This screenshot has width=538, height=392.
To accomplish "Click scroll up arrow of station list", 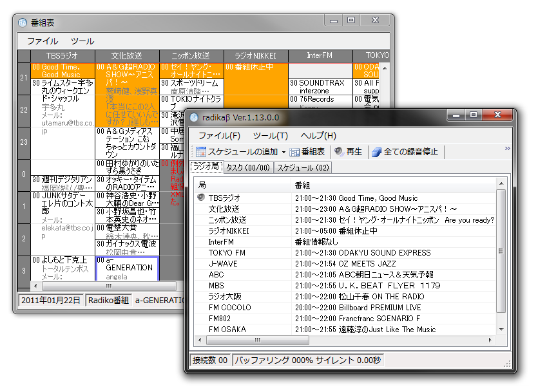I will click(x=501, y=183).
